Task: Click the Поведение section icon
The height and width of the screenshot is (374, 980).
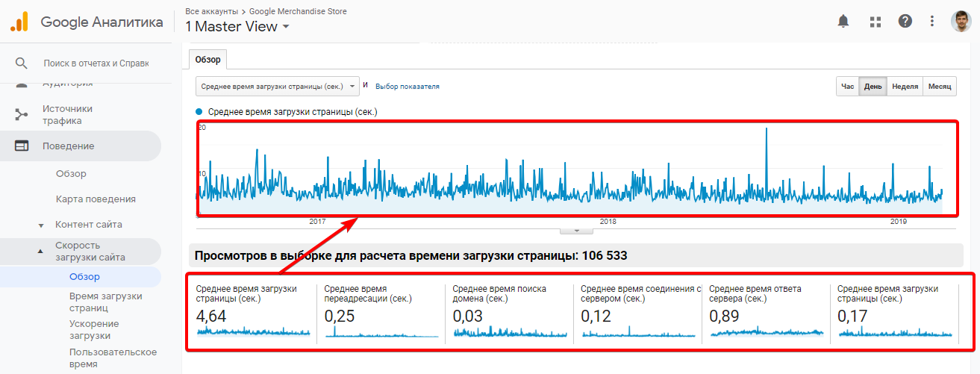Action: [x=22, y=146]
